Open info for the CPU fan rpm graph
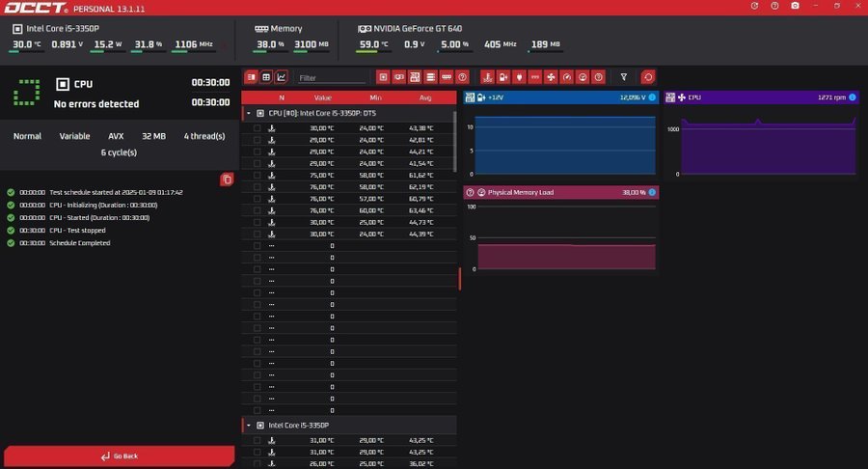The image size is (868, 469). click(x=853, y=97)
